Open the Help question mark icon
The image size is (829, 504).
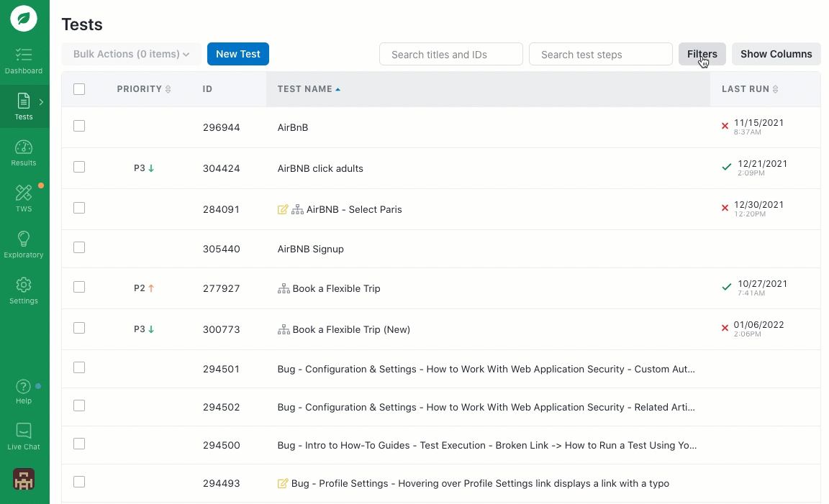pyautogui.click(x=24, y=386)
